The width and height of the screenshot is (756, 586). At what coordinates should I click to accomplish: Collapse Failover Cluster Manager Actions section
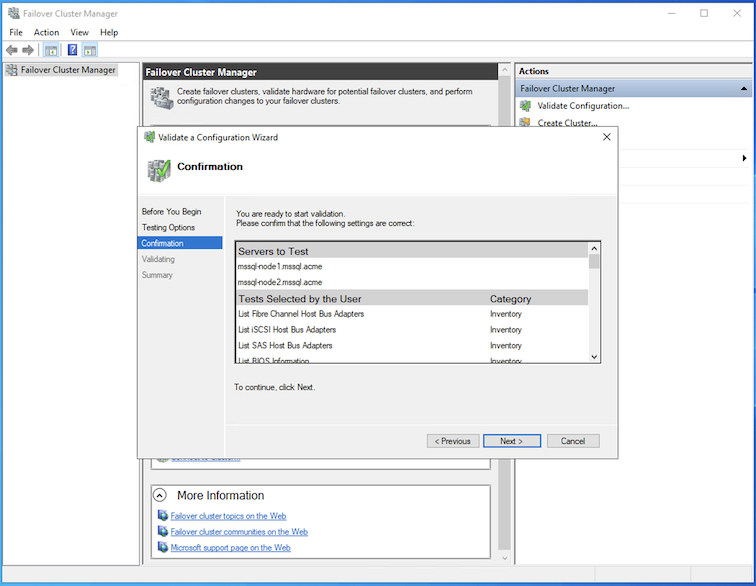[743, 89]
